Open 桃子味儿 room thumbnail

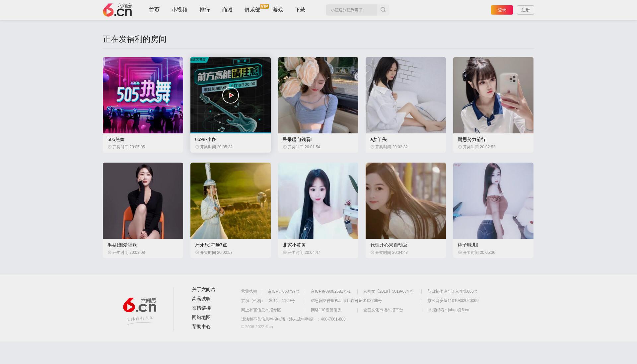[x=493, y=201]
